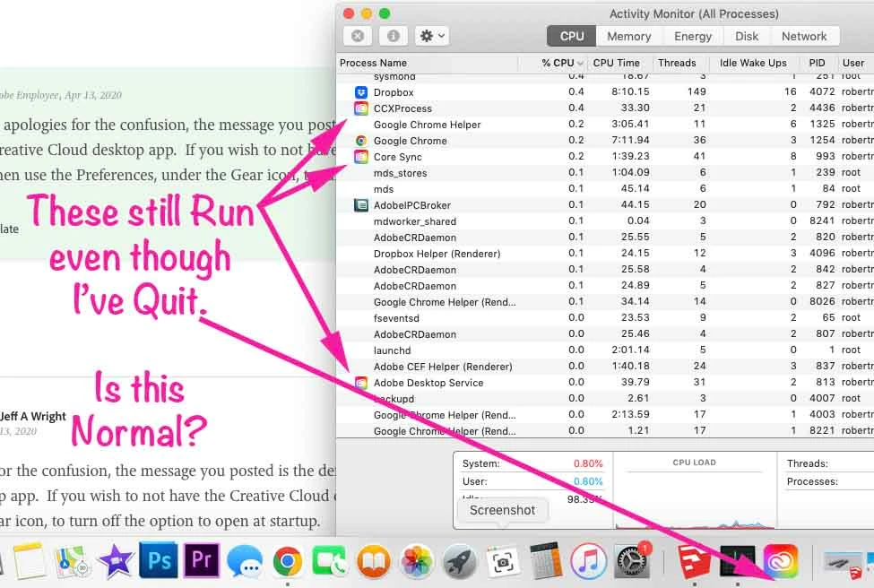874x588 pixels.
Task: Open Maps from the Dock
Action: coord(72,561)
